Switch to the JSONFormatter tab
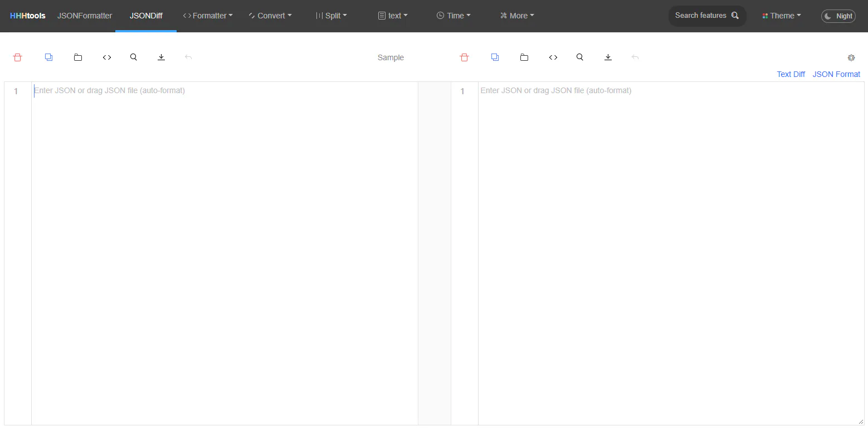The image size is (868, 431). (x=85, y=16)
